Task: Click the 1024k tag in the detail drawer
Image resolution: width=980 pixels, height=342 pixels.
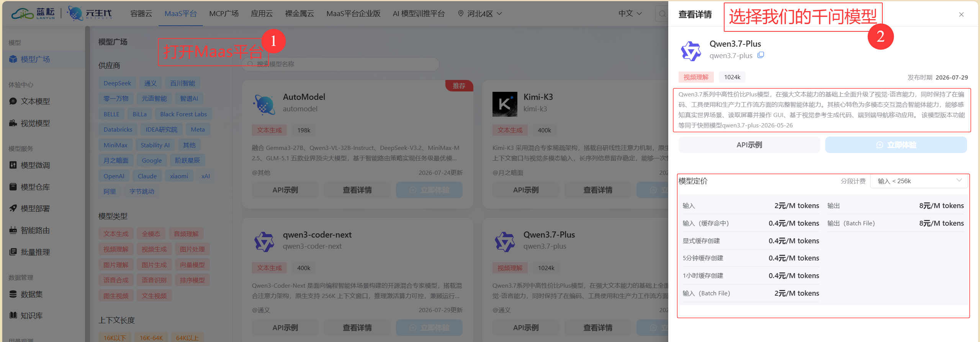Action: coord(732,77)
